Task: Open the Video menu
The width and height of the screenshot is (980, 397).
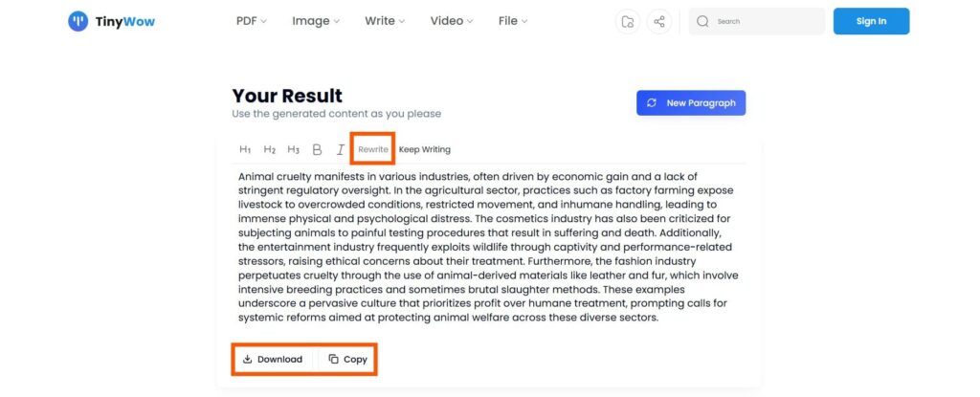Action: coord(452,21)
